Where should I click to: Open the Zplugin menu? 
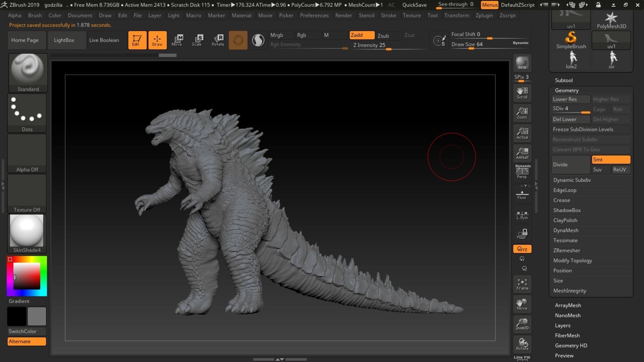click(x=484, y=15)
